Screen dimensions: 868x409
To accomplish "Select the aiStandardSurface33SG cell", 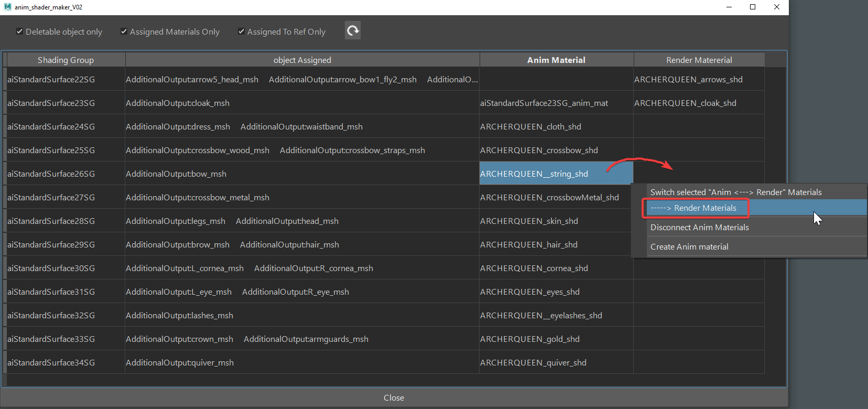I will click(66, 339).
